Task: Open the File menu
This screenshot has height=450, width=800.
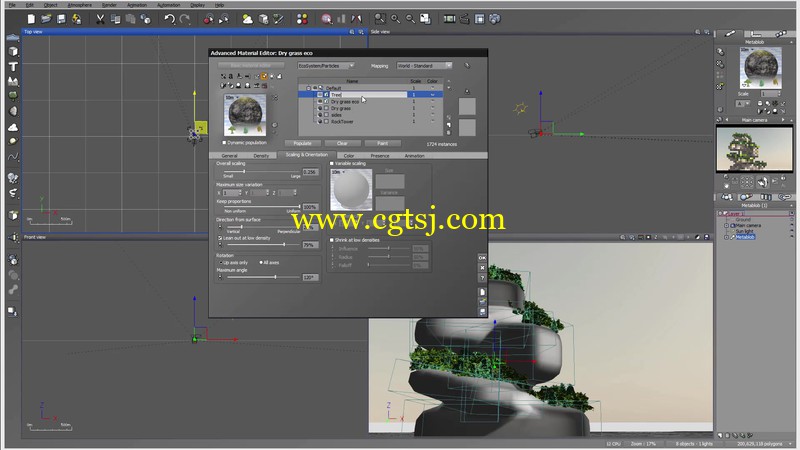Action: [x=12, y=5]
